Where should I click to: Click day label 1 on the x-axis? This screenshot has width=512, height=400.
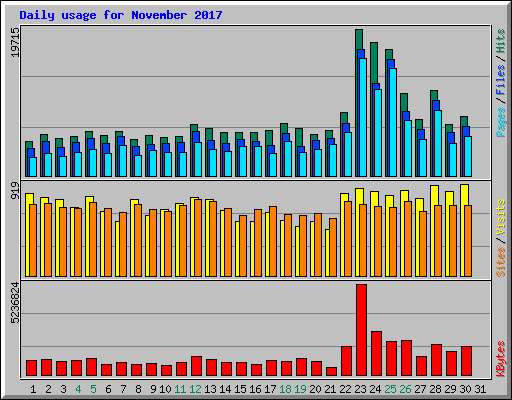click(x=33, y=389)
